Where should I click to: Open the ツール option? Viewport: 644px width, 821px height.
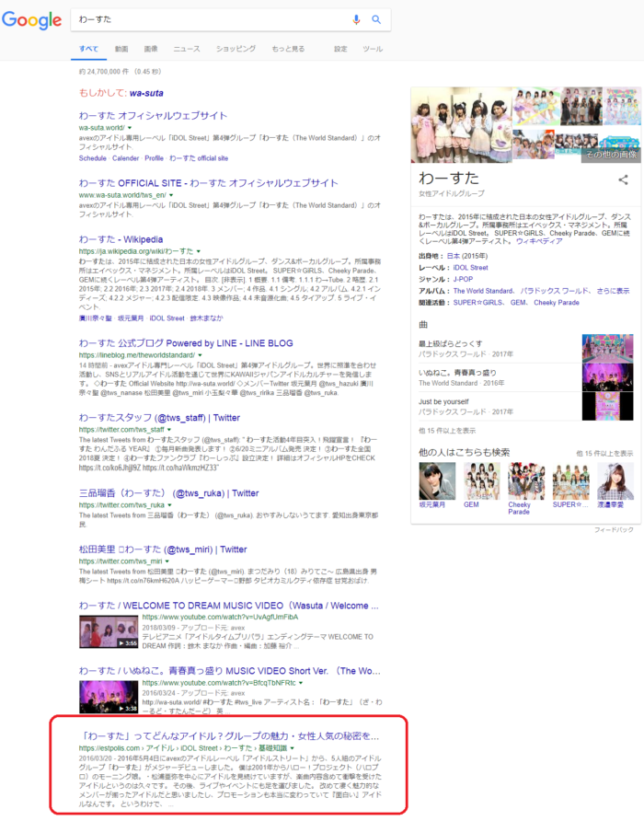[x=373, y=49]
